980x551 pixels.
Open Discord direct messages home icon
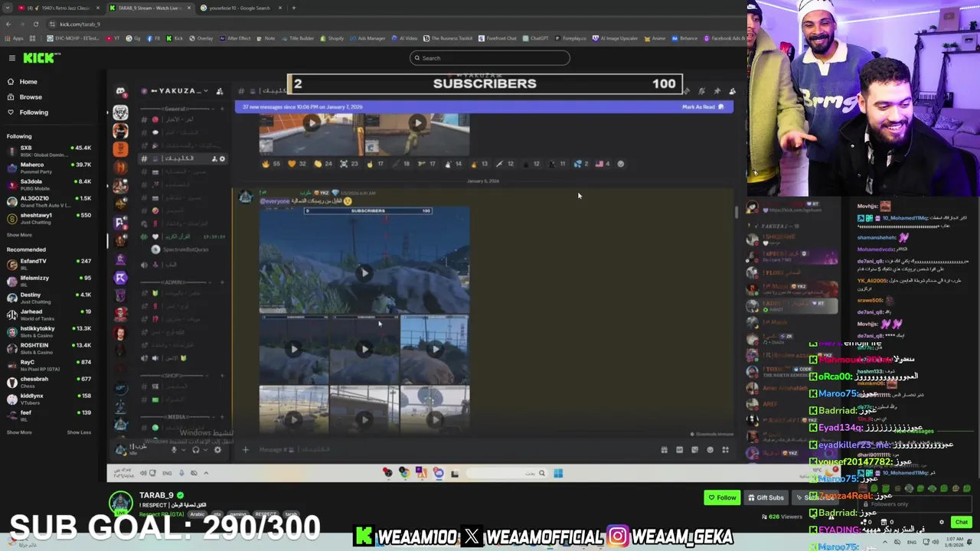tap(120, 91)
